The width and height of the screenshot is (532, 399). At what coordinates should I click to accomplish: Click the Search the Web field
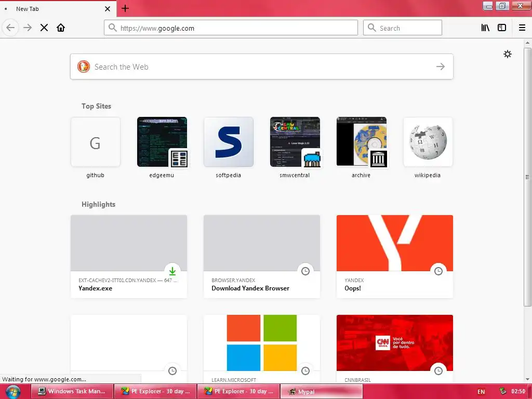pyautogui.click(x=262, y=66)
